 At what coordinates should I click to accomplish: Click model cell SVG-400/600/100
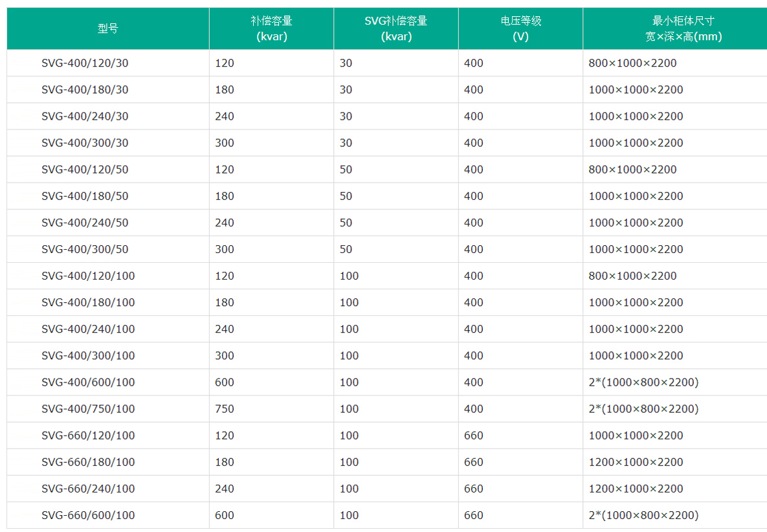click(x=88, y=382)
